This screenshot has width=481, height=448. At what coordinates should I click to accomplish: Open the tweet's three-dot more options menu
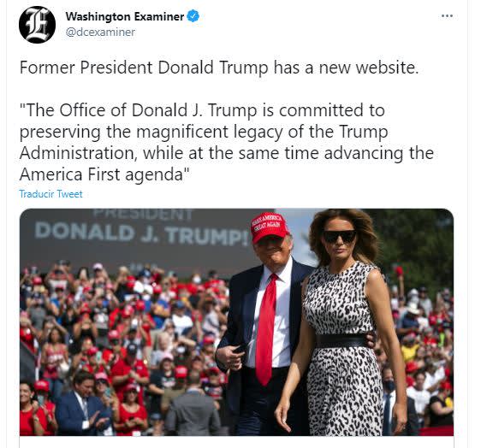pos(447,16)
